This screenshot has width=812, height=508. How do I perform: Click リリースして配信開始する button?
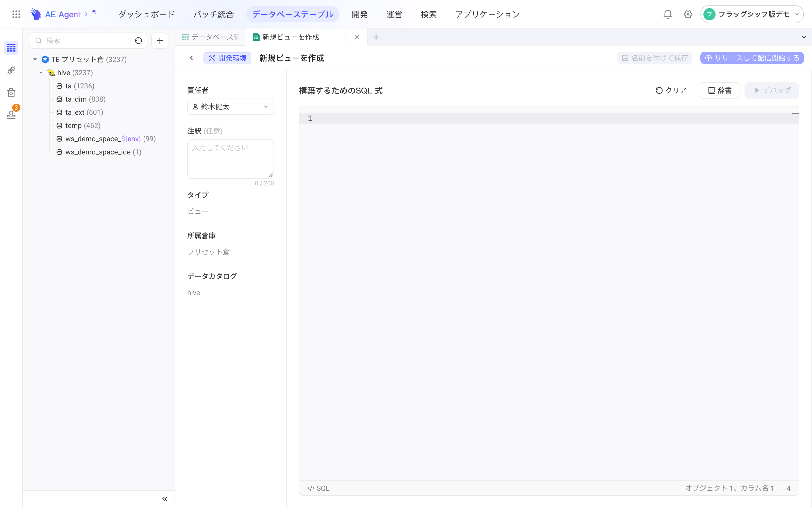click(x=752, y=58)
